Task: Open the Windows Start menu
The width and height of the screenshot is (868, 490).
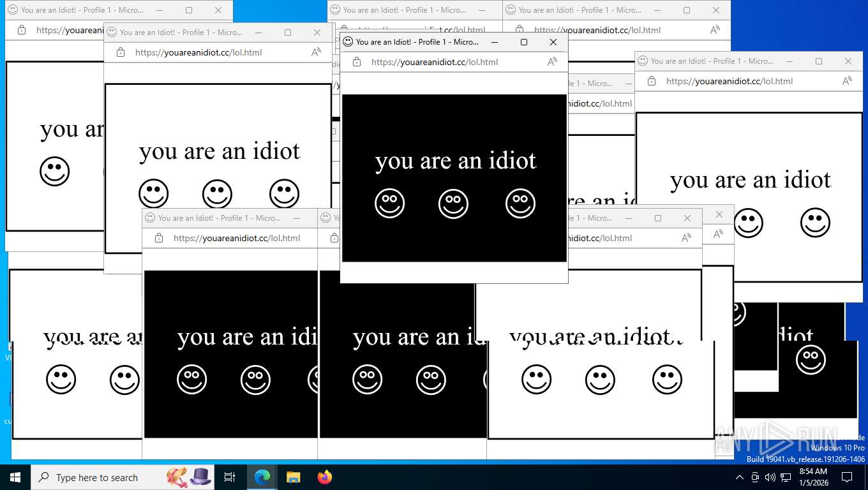Action: click(15, 477)
